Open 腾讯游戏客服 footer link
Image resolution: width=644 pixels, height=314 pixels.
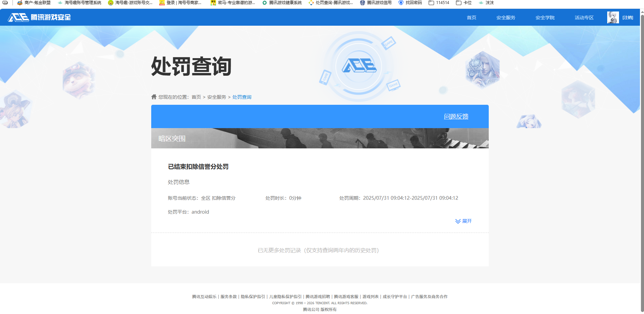point(346,297)
